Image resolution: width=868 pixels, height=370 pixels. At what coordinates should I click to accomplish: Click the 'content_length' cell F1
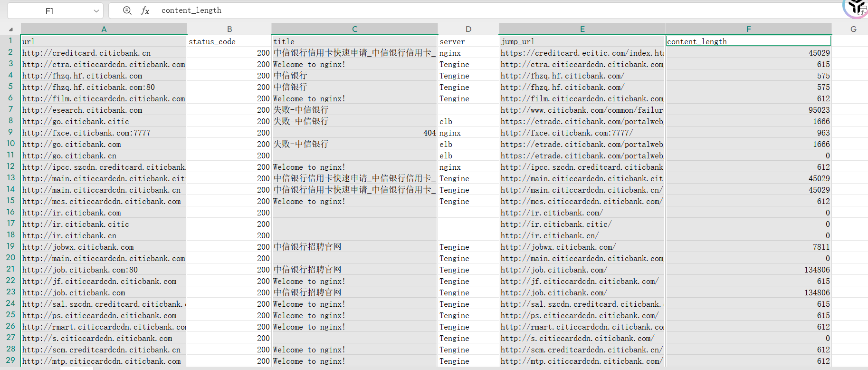748,41
